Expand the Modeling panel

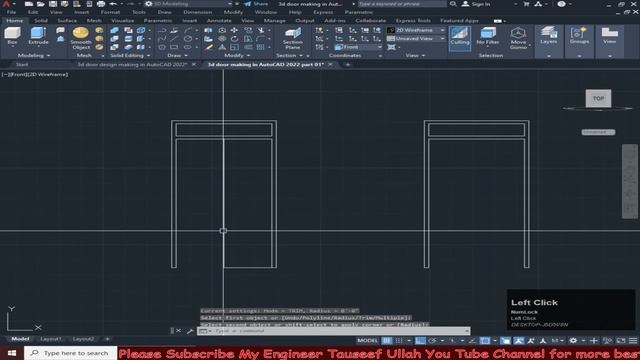click(33, 56)
